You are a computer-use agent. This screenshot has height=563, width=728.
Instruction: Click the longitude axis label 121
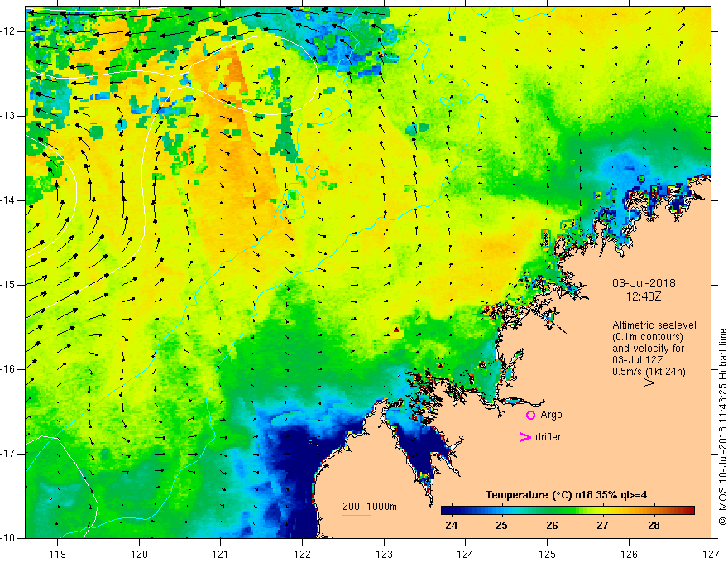[221, 554]
